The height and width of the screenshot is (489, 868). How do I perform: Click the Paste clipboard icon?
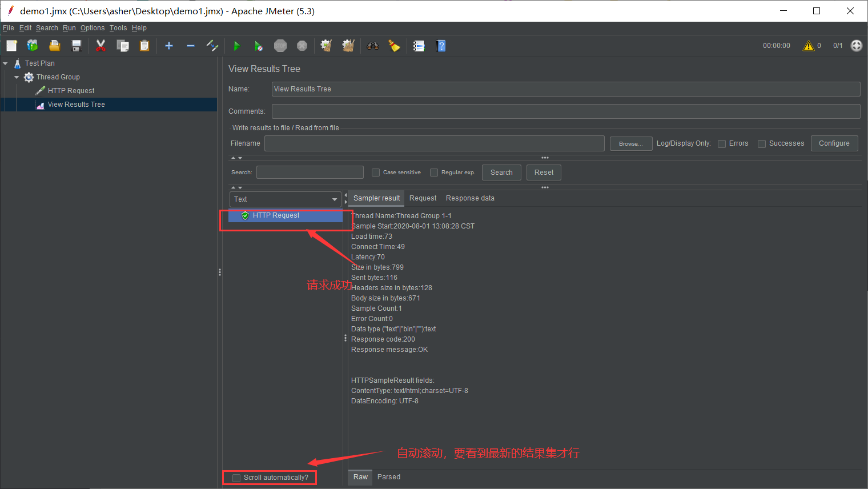[144, 46]
